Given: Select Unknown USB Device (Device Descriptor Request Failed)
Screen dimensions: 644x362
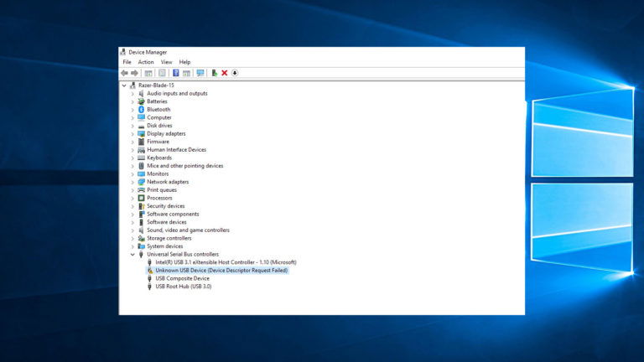Looking at the screenshot, I should [x=221, y=271].
